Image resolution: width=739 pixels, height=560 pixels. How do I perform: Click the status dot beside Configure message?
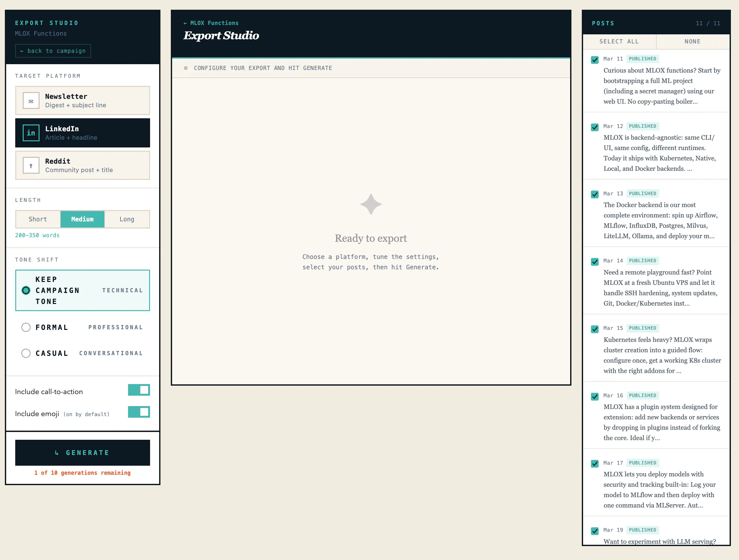click(x=186, y=68)
